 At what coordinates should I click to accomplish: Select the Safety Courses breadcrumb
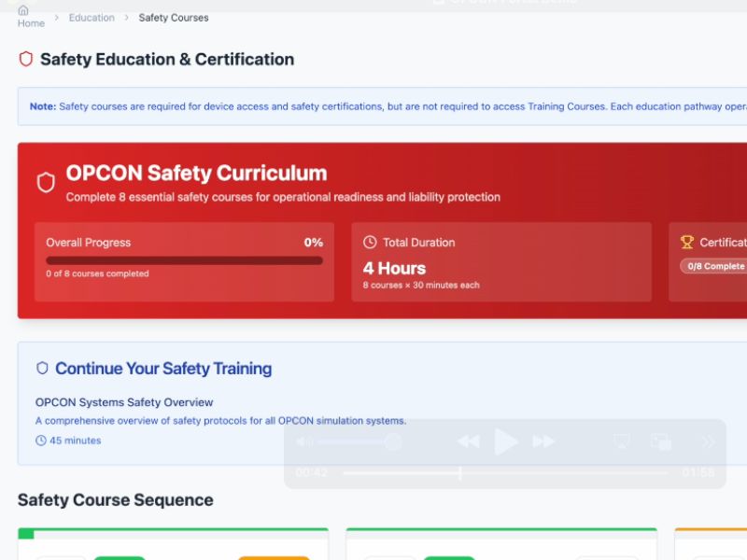[x=174, y=18]
